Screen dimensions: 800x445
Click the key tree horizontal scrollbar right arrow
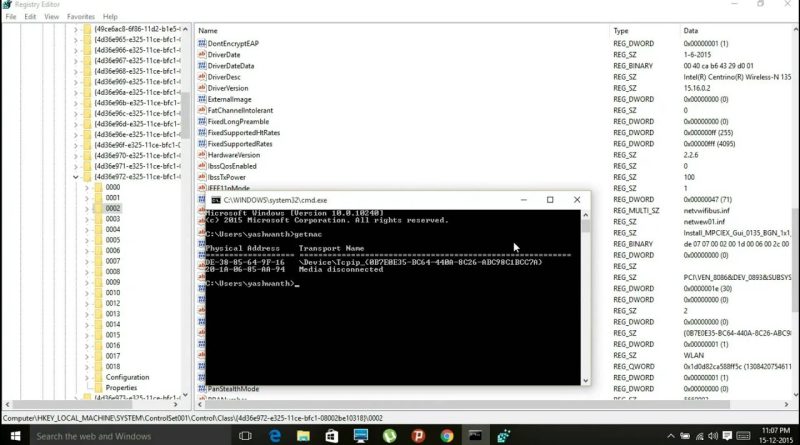coord(176,404)
